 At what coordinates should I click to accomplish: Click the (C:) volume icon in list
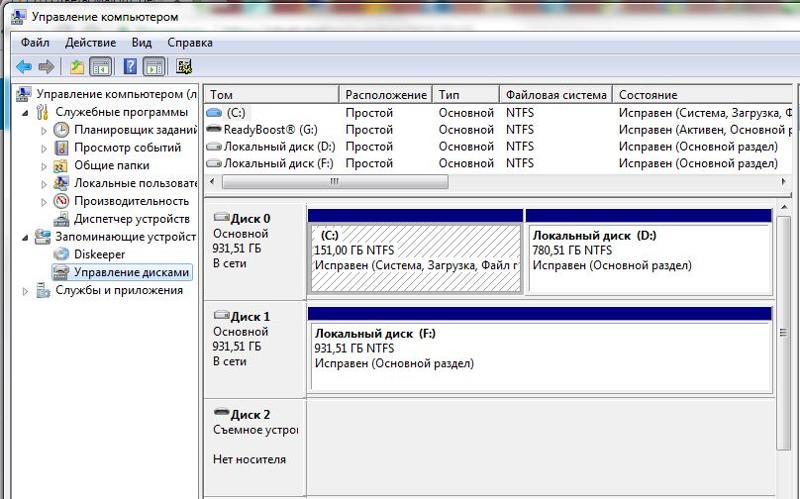[x=214, y=113]
